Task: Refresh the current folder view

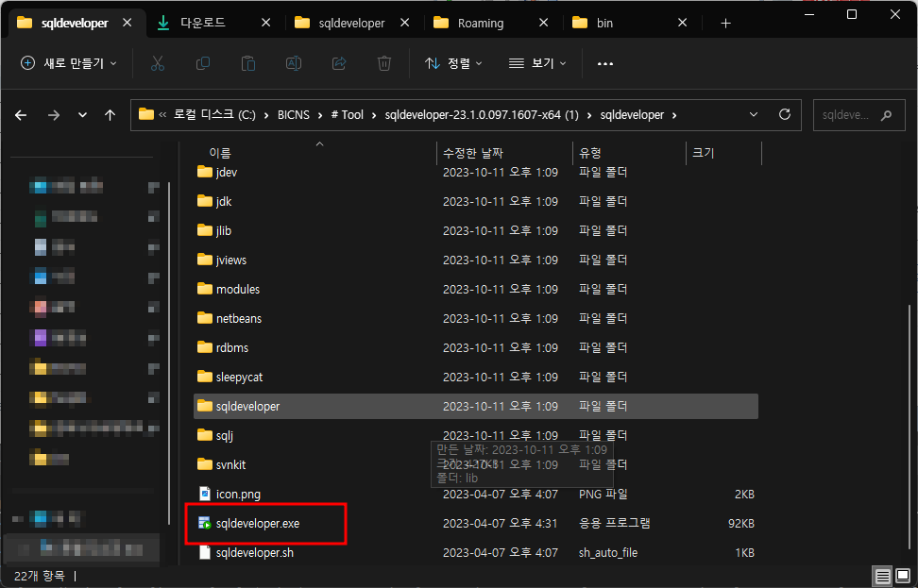Action: coord(785,115)
